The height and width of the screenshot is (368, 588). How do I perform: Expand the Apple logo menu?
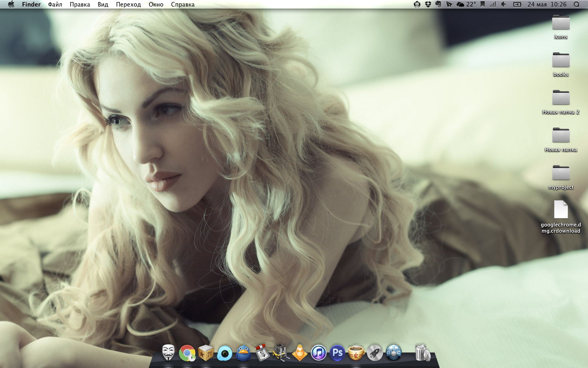pyautogui.click(x=11, y=4)
